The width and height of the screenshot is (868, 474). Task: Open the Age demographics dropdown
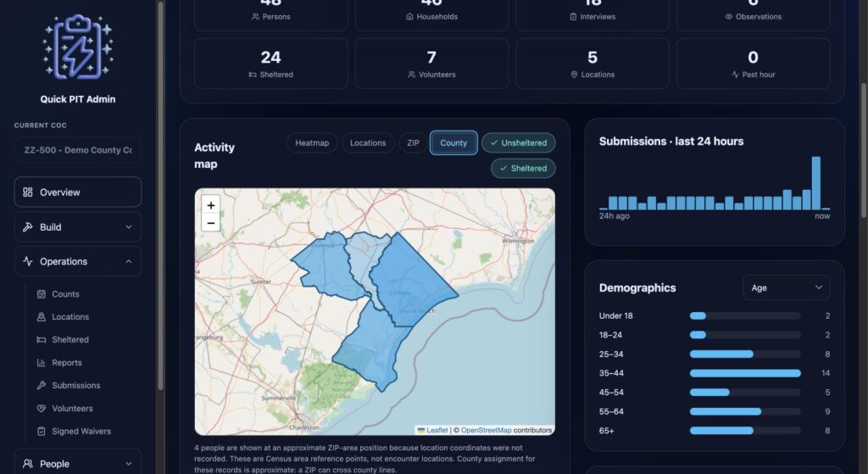tap(786, 287)
